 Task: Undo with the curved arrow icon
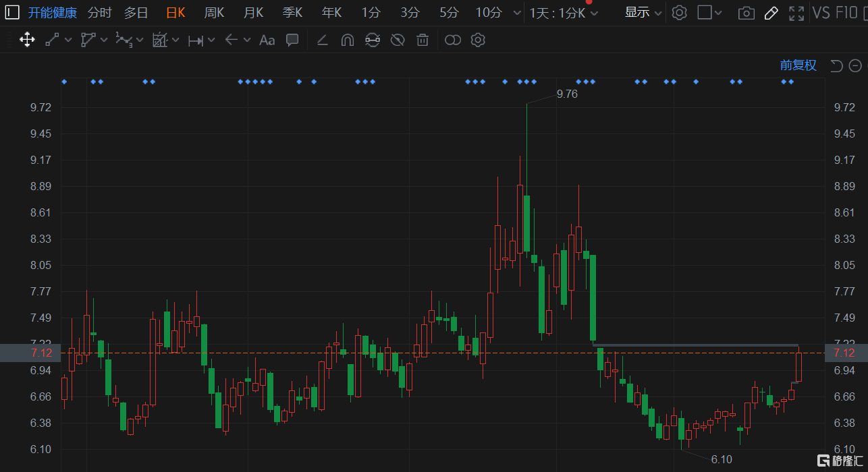click(836, 65)
